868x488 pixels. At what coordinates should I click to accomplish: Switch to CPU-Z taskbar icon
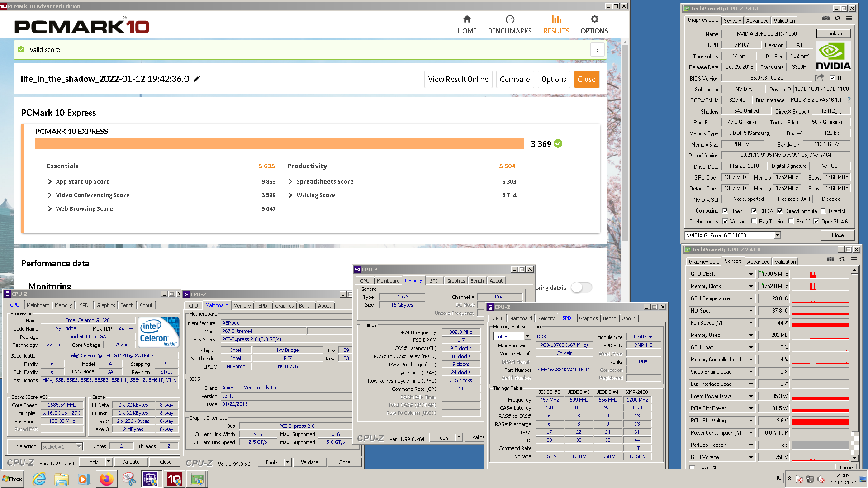[x=150, y=479]
